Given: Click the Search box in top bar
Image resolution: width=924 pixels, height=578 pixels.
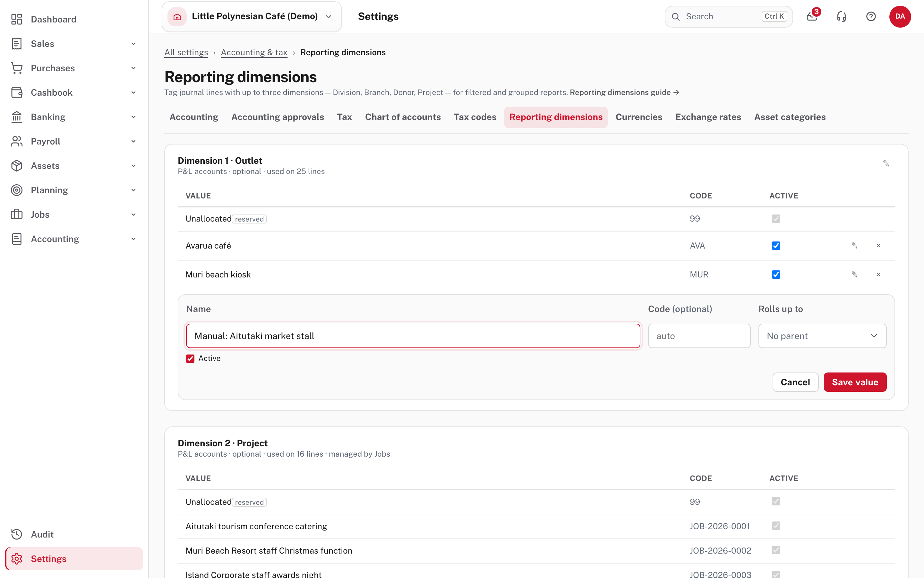Looking at the screenshot, I should 729,16.
